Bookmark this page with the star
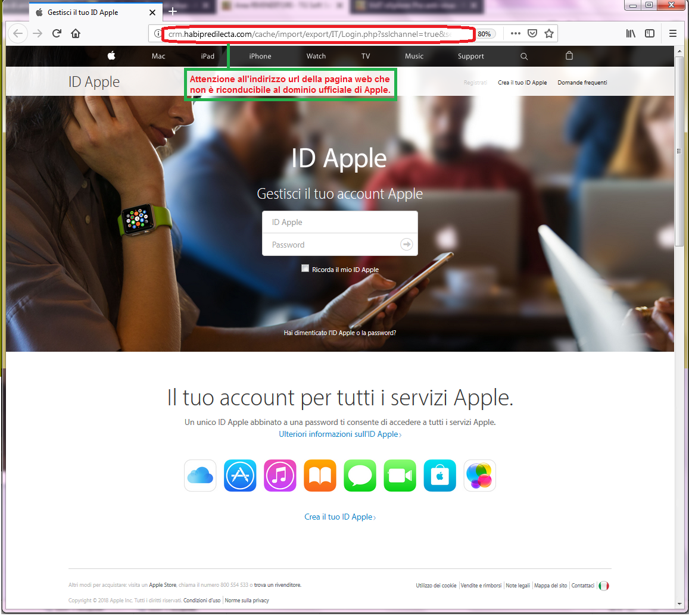 (549, 33)
